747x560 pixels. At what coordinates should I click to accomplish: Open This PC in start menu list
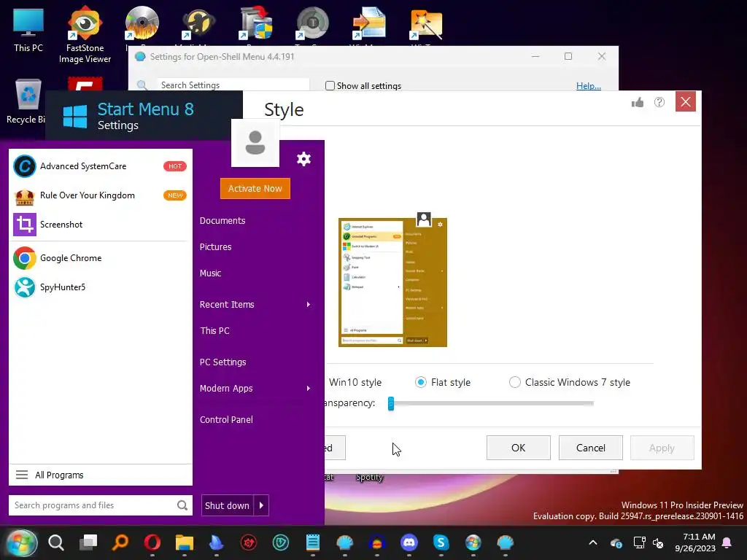[214, 330]
